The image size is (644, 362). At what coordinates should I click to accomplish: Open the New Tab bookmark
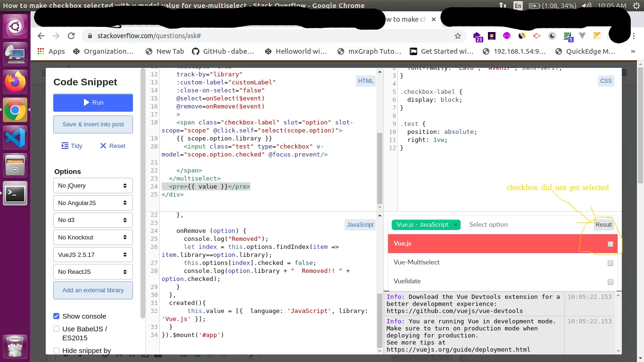165,51
